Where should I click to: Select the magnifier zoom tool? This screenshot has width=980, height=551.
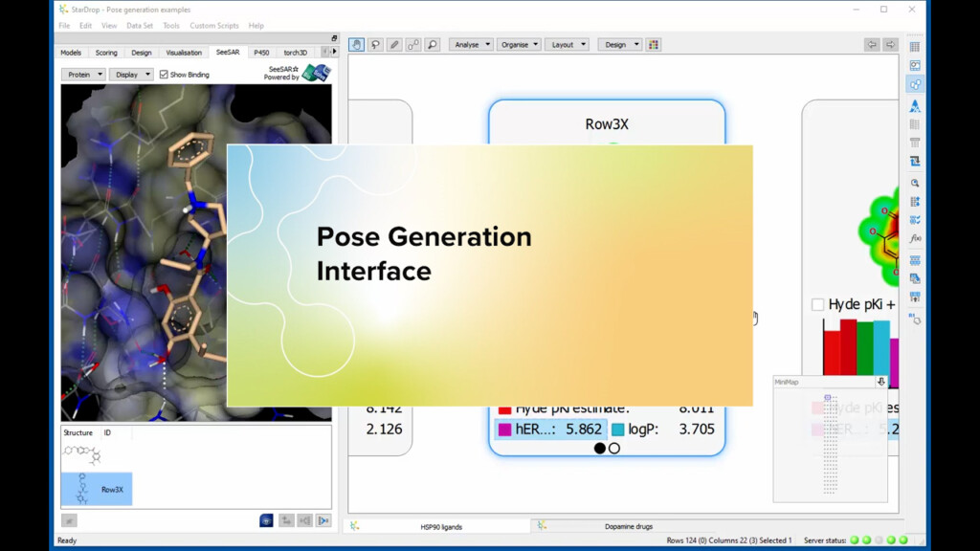click(x=433, y=44)
